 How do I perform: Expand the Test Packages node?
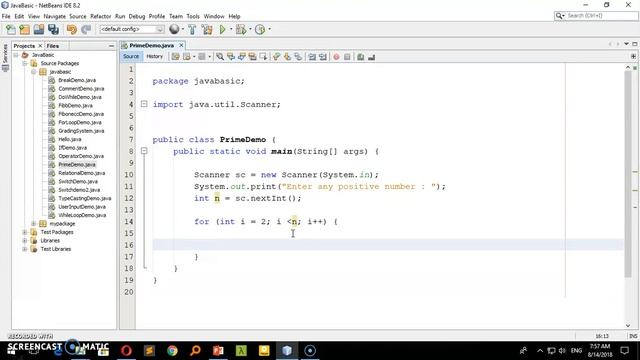(24, 232)
